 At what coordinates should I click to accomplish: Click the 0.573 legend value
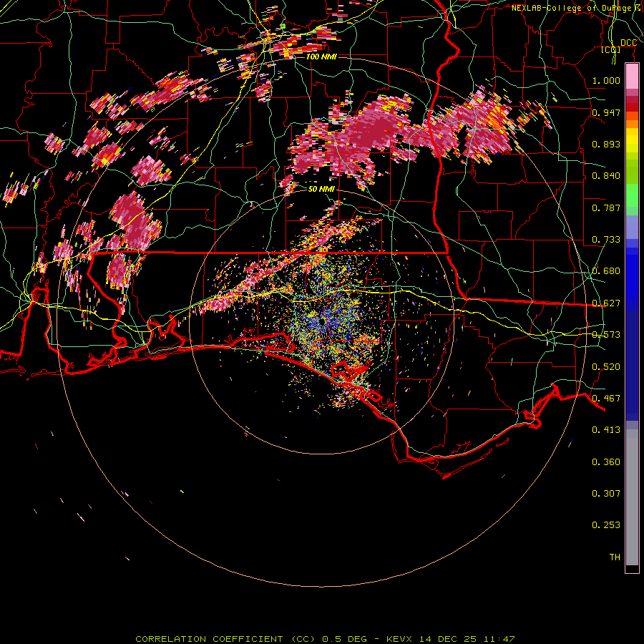[606, 335]
